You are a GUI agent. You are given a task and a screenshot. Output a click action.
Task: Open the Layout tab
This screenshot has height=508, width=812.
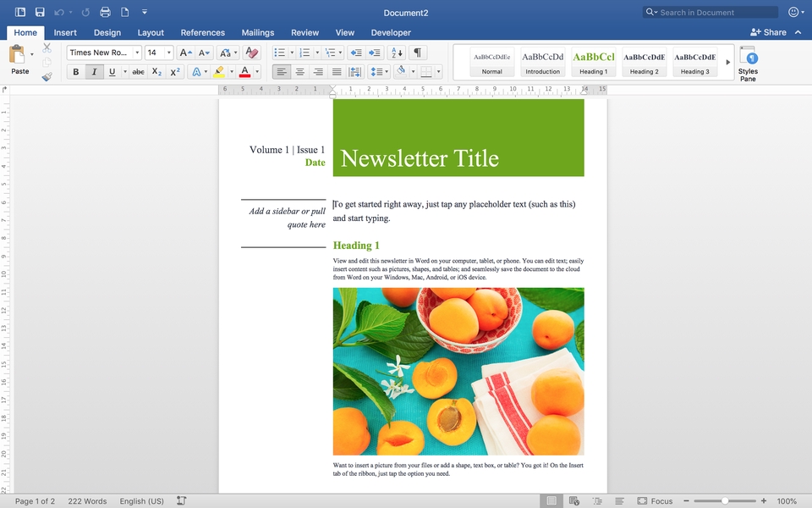click(151, 32)
